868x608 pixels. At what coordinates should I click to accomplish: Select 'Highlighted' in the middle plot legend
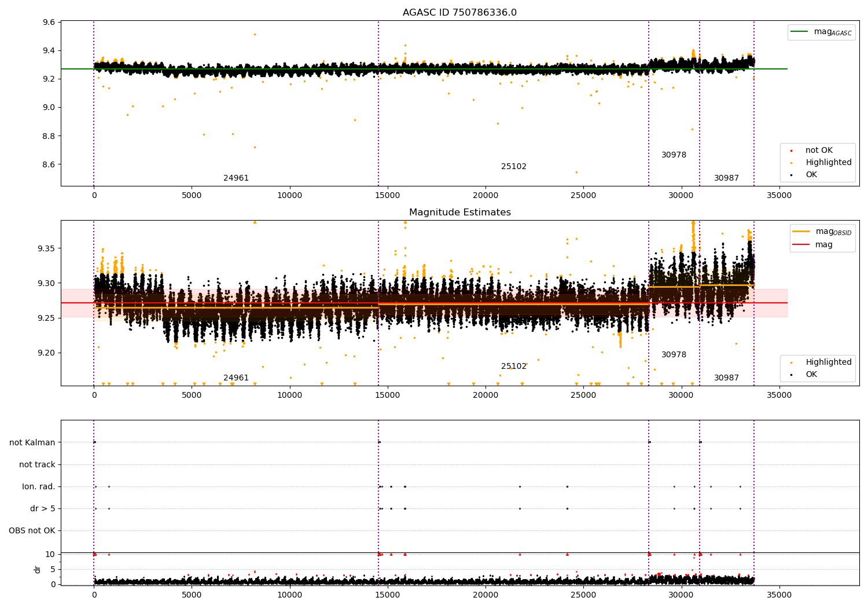click(x=828, y=362)
